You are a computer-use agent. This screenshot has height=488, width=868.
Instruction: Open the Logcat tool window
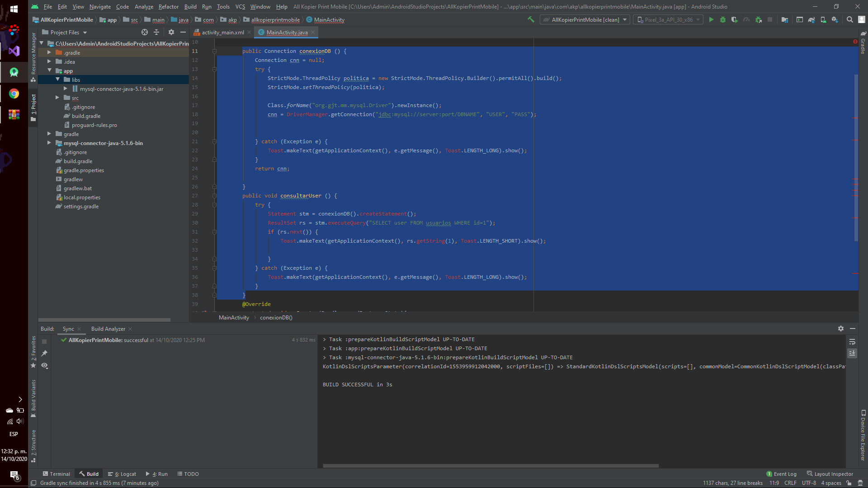pyautogui.click(x=122, y=474)
